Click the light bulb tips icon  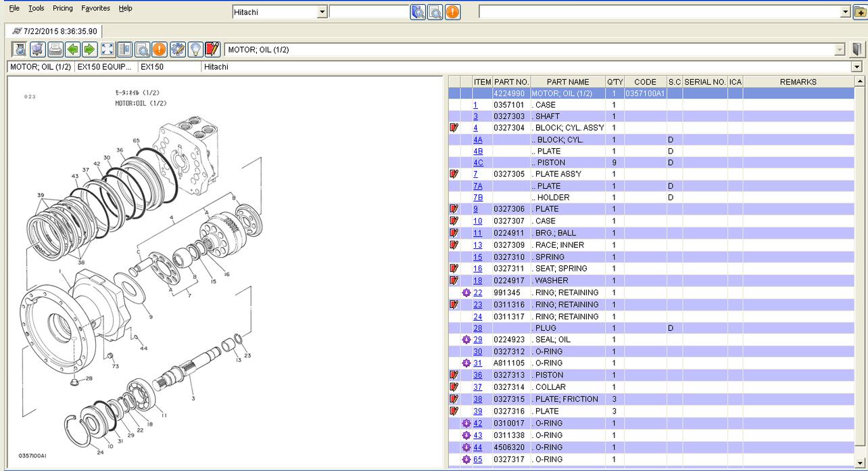[x=195, y=49]
